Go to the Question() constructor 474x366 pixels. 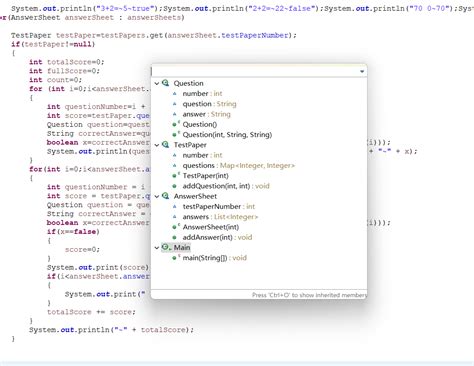200,125
